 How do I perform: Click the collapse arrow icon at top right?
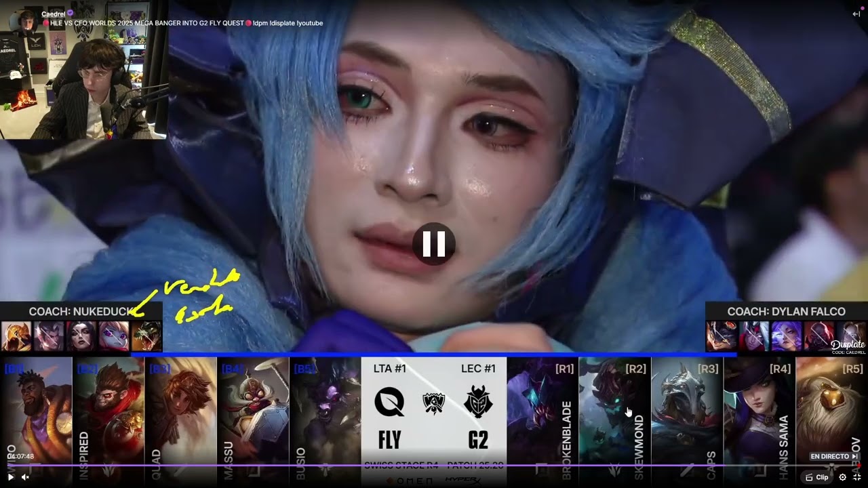856,14
